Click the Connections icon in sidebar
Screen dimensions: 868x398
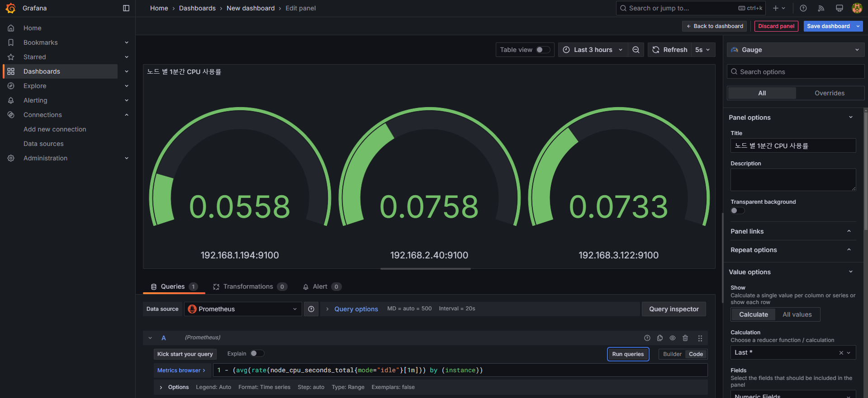11,115
